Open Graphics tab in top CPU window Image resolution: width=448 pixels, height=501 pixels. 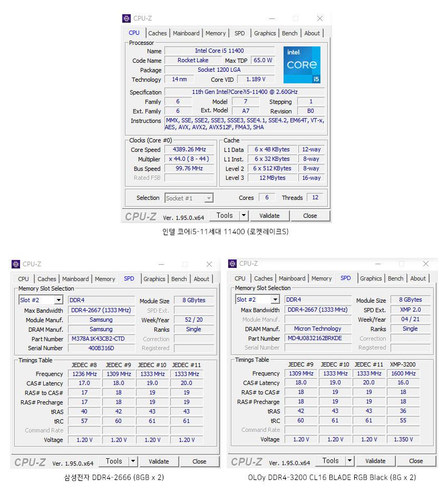[x=265, y=33]
